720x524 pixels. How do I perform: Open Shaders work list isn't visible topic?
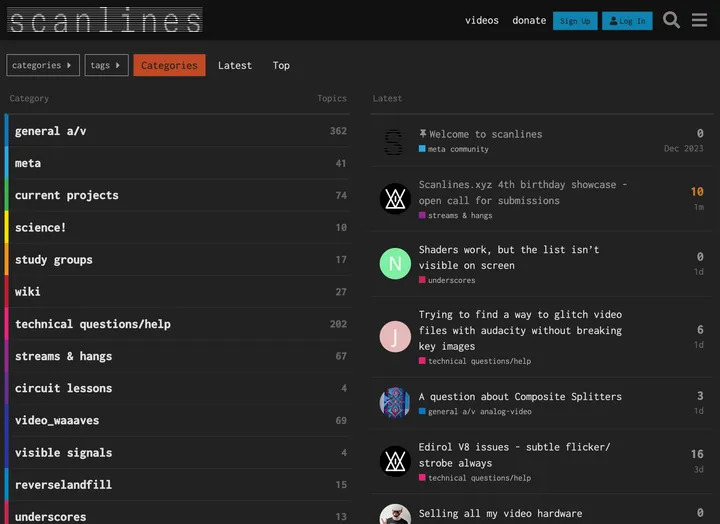point(509,258)
